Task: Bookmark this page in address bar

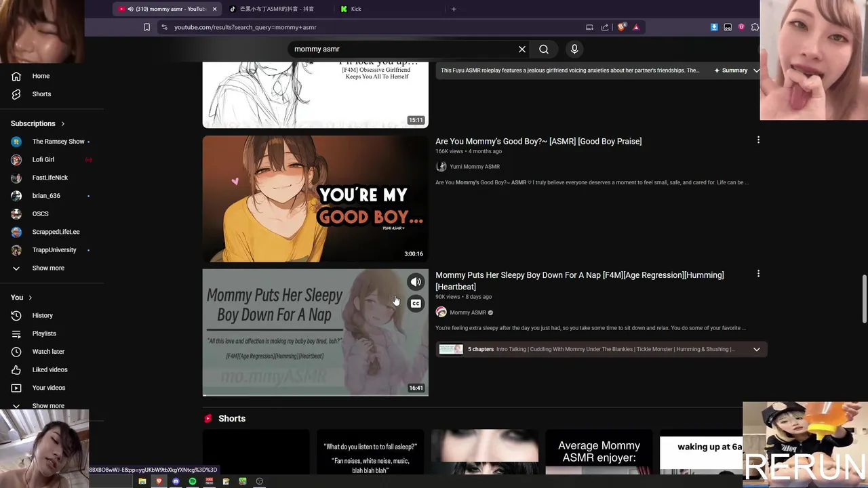Action: [x=146, y=27]
